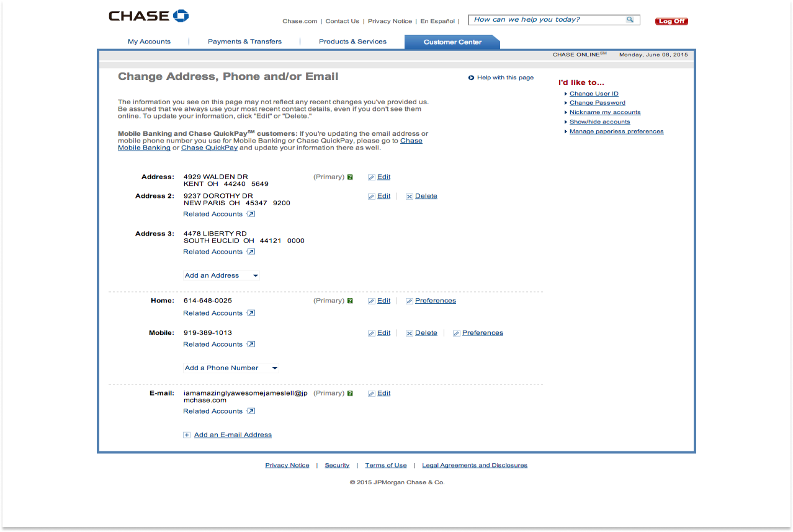Click Add an E-mail Address link
Image resolution: width=793 pixels, height=532 pixels.
(x=233, y=435)
